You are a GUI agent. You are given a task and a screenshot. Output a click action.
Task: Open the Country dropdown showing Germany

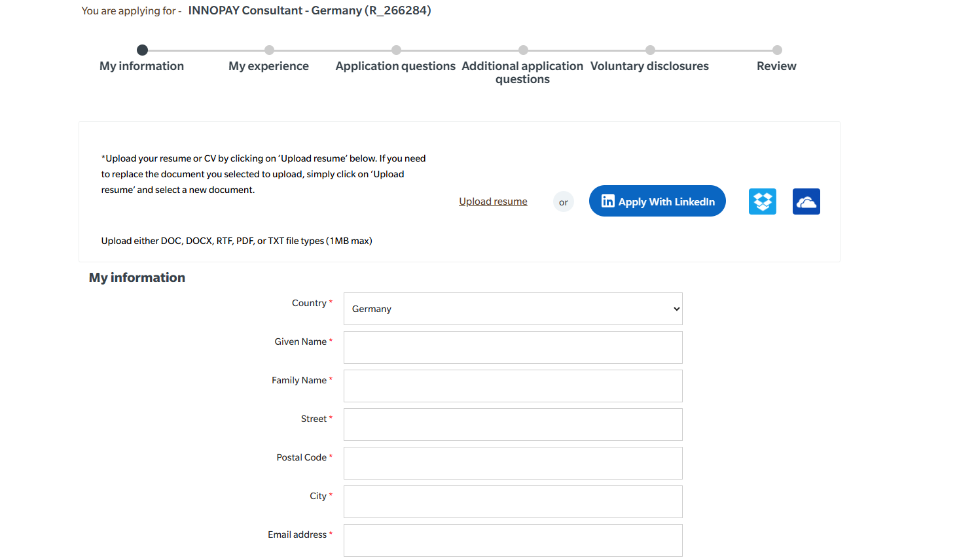(513, 309)
